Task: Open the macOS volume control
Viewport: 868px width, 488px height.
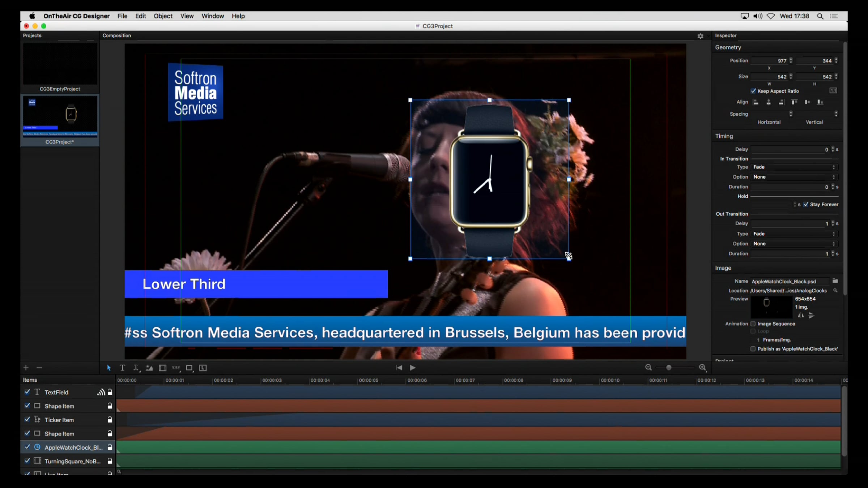Action: 758,16
